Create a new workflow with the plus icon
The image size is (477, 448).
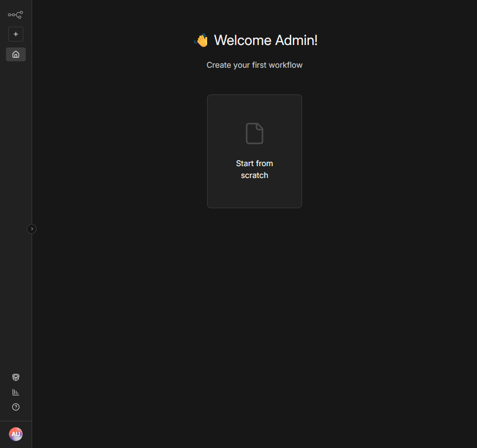coord(15,34)
